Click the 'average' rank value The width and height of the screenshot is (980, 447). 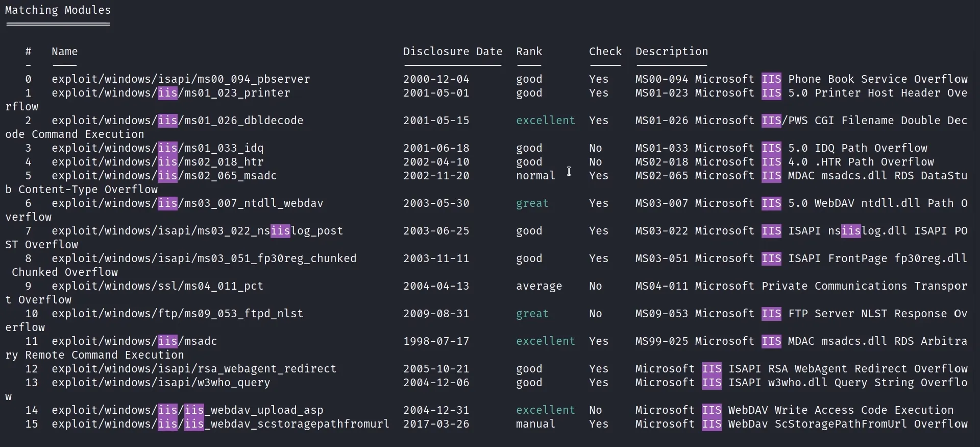click(539, 286)
